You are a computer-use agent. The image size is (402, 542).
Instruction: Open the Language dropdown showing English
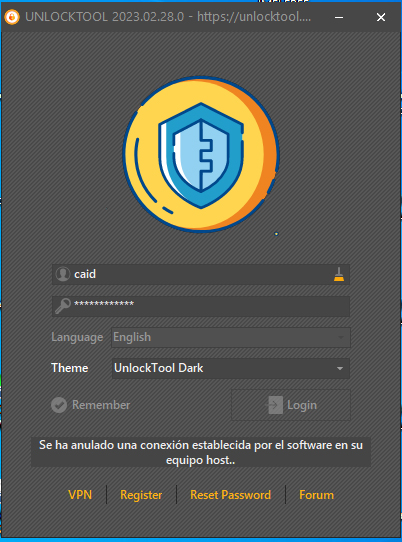[231, 337]
